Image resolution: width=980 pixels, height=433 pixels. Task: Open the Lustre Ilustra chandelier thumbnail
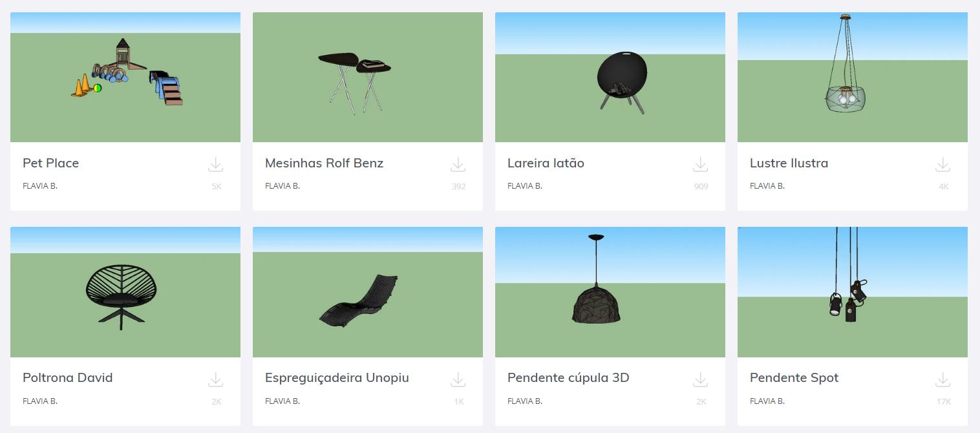tap(853, 77)
